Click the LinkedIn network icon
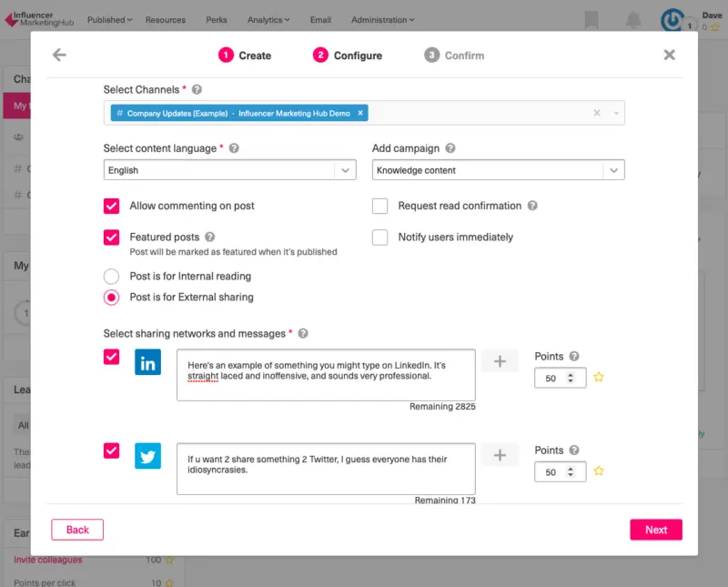728x587 pixels. (x=147, y=362)
